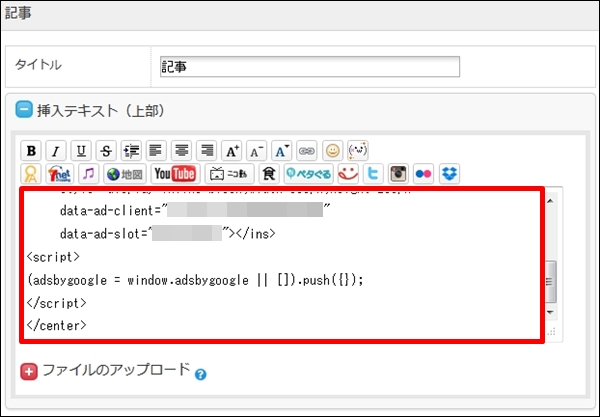Click the '<script>' line
The height and width of the screenshot is (417, 600).
click(x=53, y=257)
